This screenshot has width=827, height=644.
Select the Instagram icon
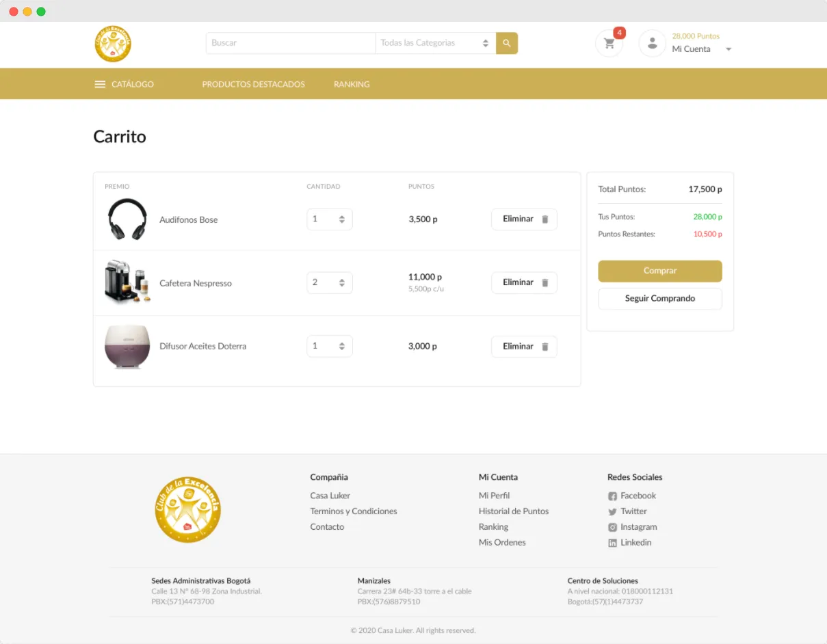point(612,527)
